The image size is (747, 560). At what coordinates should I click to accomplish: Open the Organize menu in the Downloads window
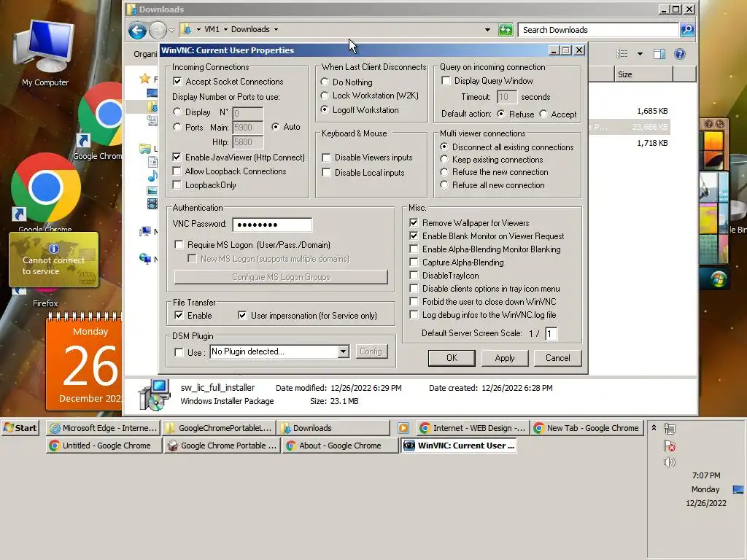[145, 54]
